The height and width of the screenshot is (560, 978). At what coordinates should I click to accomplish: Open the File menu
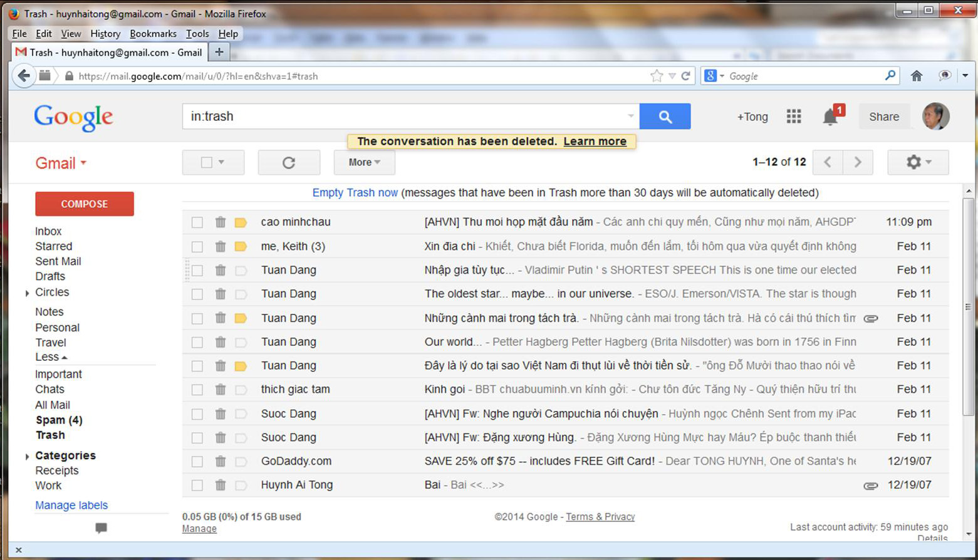point(19,33)
